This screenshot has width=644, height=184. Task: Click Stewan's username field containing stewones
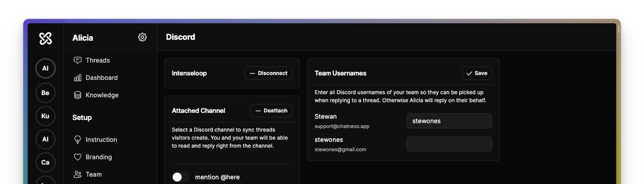coord(449,121)
